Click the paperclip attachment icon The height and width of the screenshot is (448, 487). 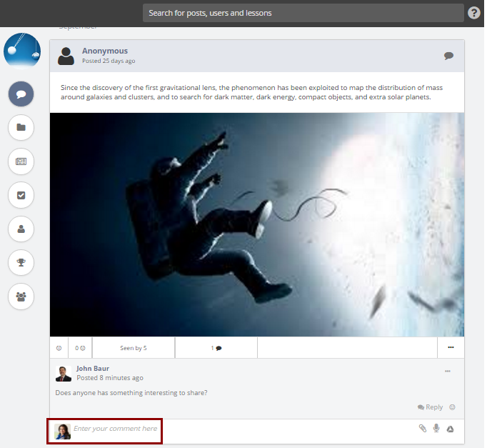[423, 429]
